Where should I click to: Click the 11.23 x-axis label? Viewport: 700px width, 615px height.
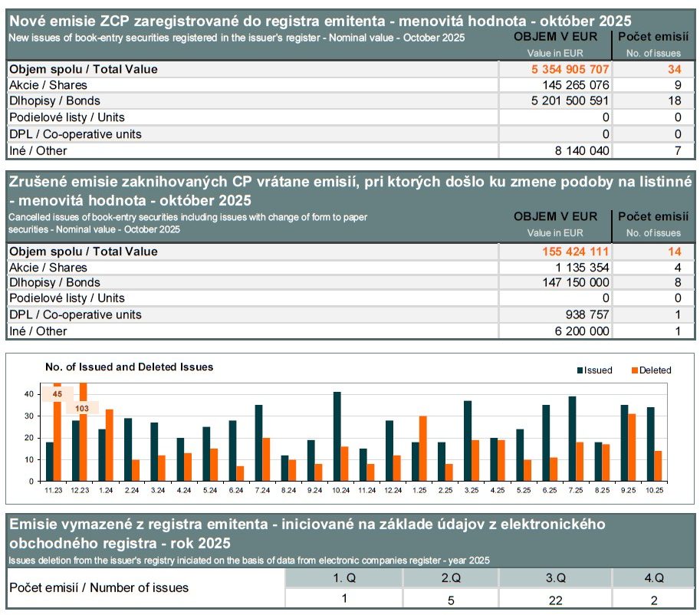pyautogui.click(x=53, y=490)
